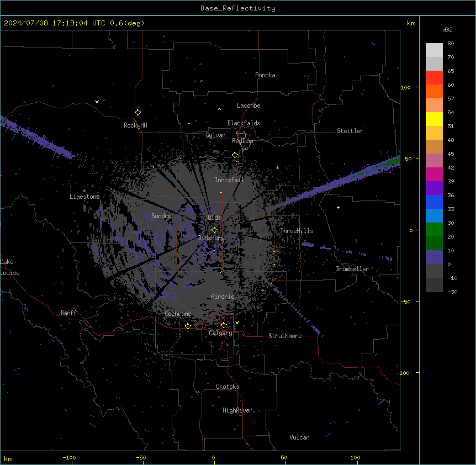Click the km unit label at top right
This screenshot has width=476, height=465.
tap(411, 23)
